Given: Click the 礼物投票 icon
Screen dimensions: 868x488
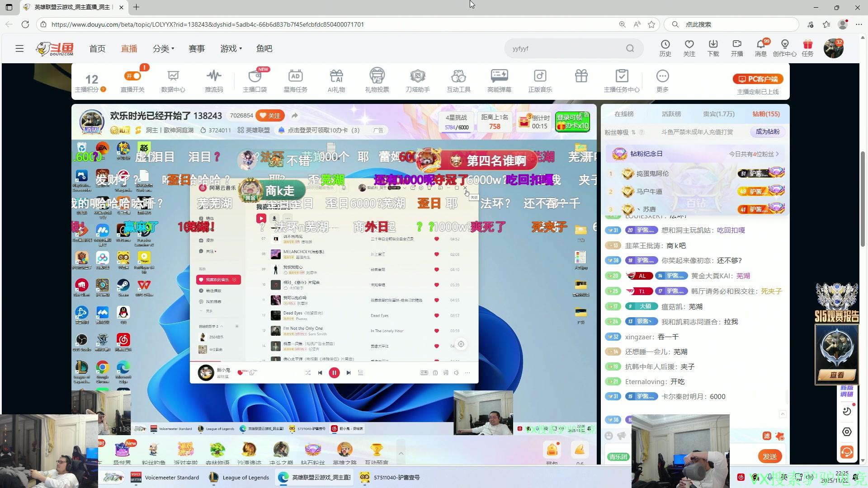Looking at the screenshot, I should 377,80.
